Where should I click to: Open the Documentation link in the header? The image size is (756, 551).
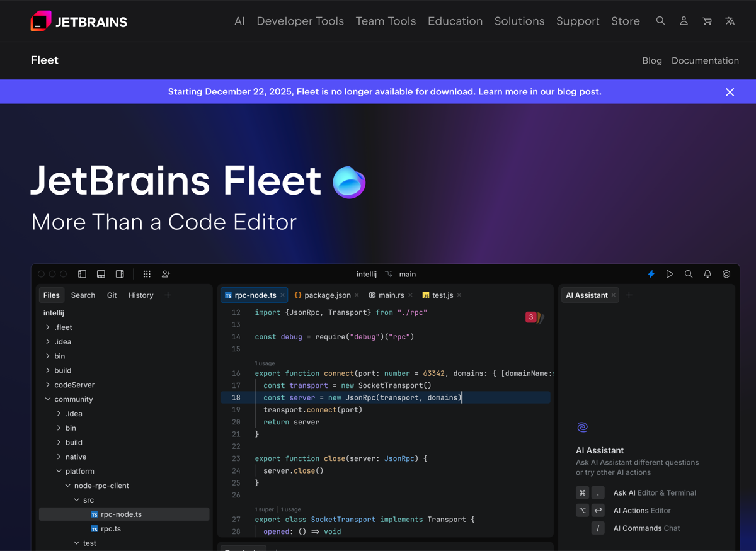coord(705,60)
